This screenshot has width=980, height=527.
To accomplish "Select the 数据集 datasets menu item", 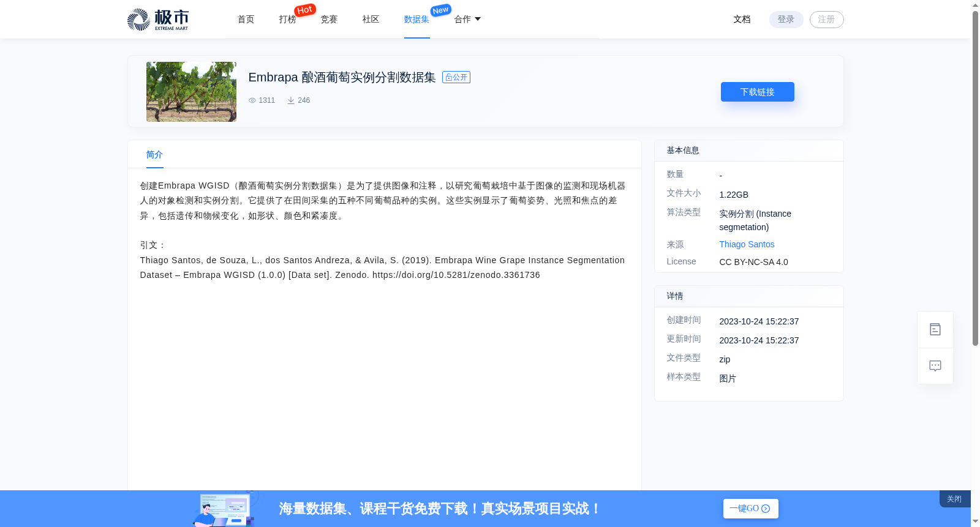I will (x=417, y=20).
